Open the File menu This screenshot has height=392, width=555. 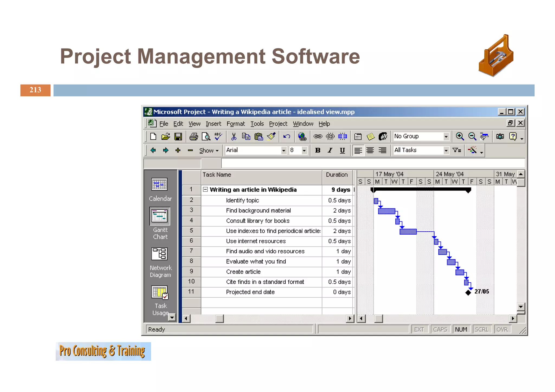coord(164,124)
